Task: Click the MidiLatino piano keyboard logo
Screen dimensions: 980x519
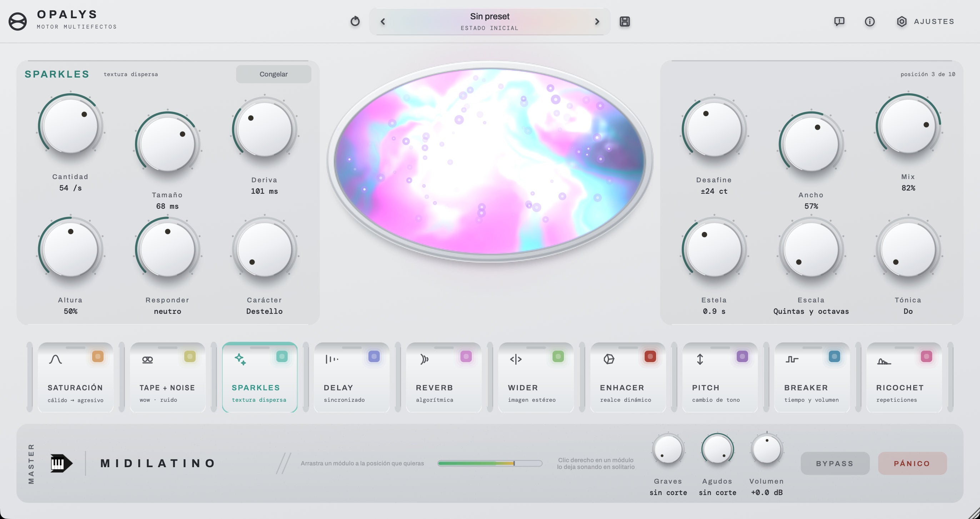Action: 61,463
